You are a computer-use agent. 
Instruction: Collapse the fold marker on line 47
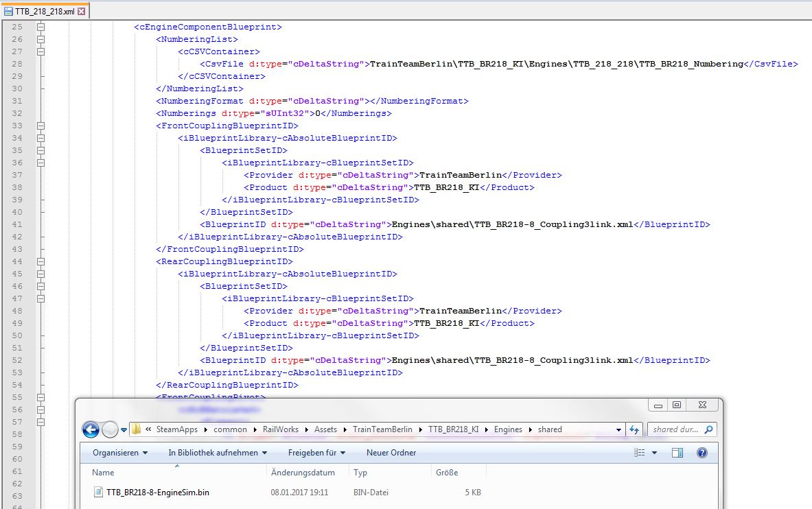point(40,299)
